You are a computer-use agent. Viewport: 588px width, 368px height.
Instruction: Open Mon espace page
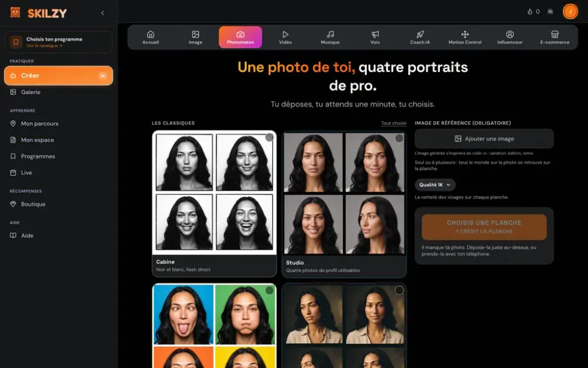(58, 140)
